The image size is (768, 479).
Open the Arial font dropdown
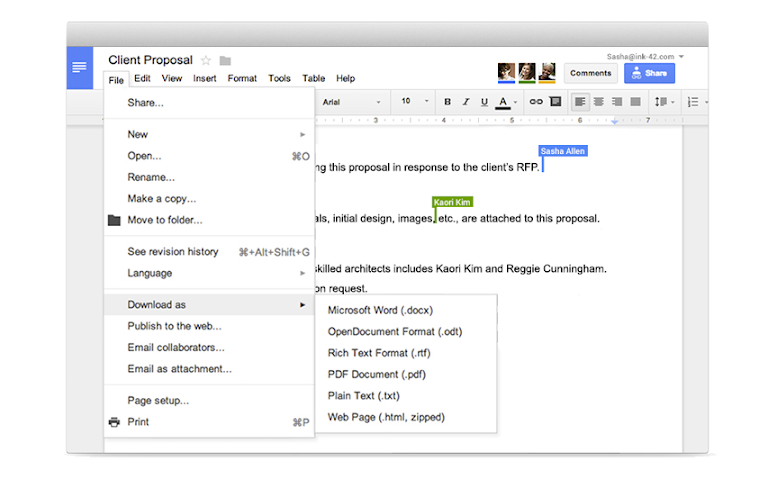coord(351,102)
